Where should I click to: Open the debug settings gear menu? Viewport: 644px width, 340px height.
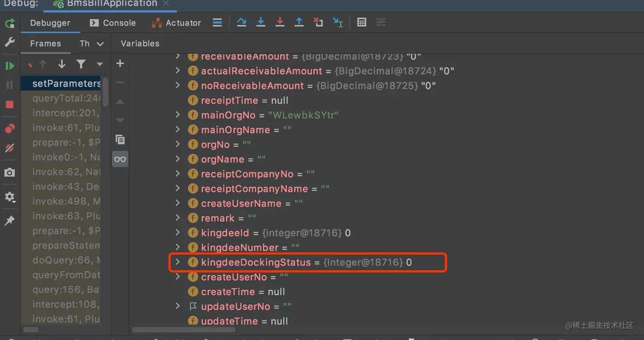pos(9,197)
